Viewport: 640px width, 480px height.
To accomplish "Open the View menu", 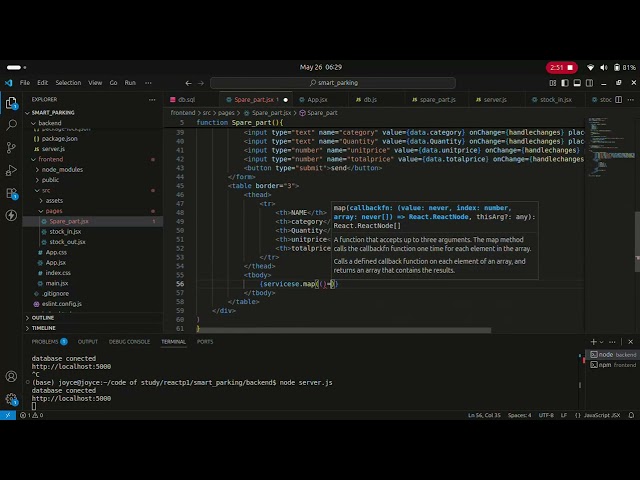I will click(95, 83).
